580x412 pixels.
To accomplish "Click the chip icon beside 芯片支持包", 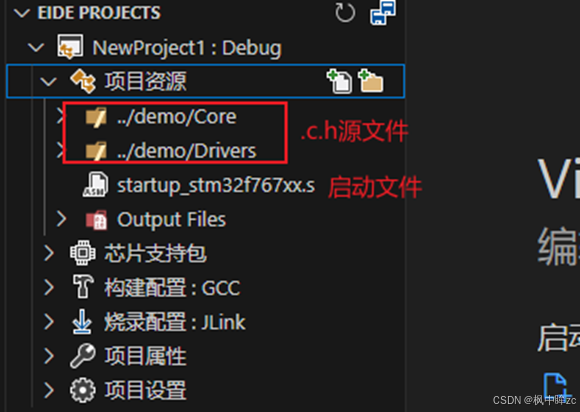I will pyautogui.click(x=83, y=253).
